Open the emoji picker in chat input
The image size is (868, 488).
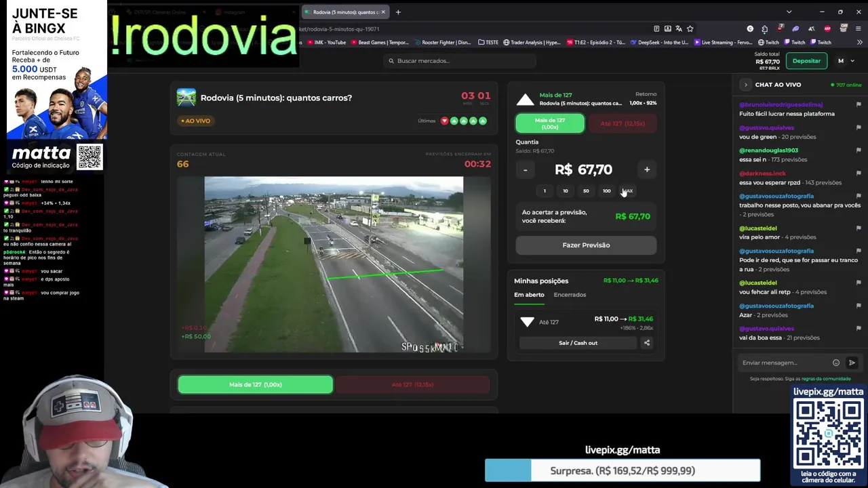coord(836,363)
